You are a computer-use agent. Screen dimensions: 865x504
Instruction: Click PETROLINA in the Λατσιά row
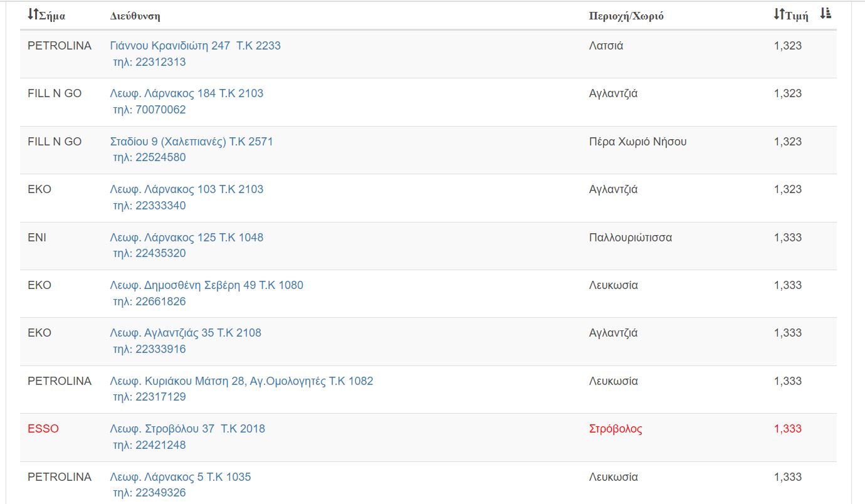point(60,46)
